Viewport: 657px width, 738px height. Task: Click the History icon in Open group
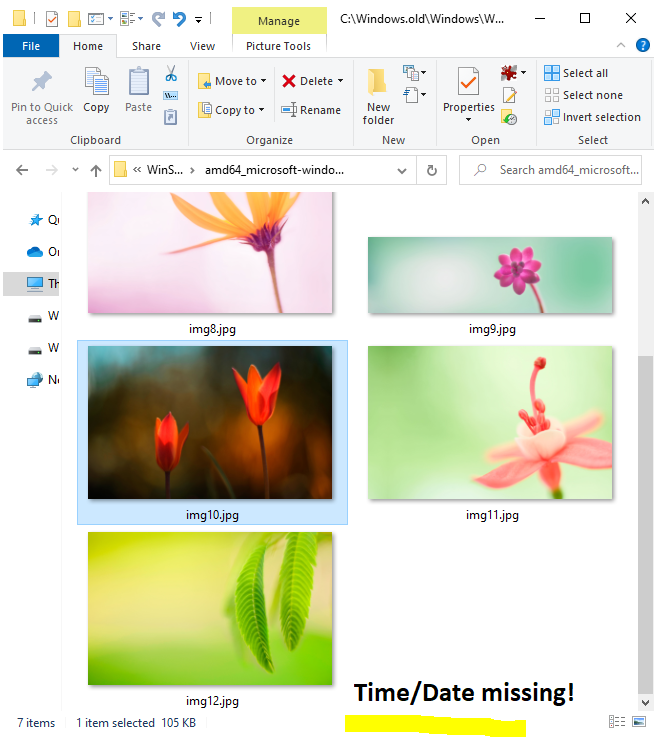tap(510, 117)
